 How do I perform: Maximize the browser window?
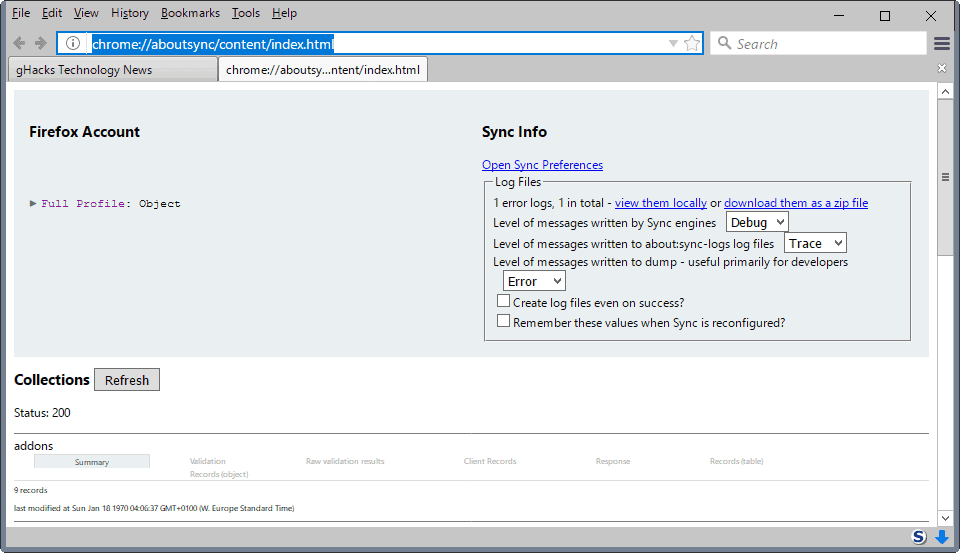[885, 15]
